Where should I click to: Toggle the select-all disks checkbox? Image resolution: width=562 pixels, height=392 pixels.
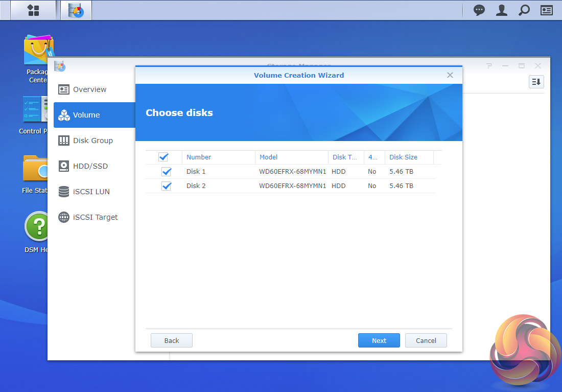[163, 157]
